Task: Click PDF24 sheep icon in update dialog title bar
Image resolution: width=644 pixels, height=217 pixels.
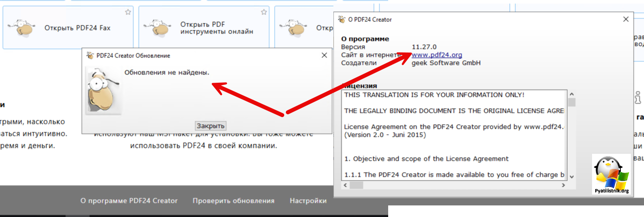Action: [90, 55]
